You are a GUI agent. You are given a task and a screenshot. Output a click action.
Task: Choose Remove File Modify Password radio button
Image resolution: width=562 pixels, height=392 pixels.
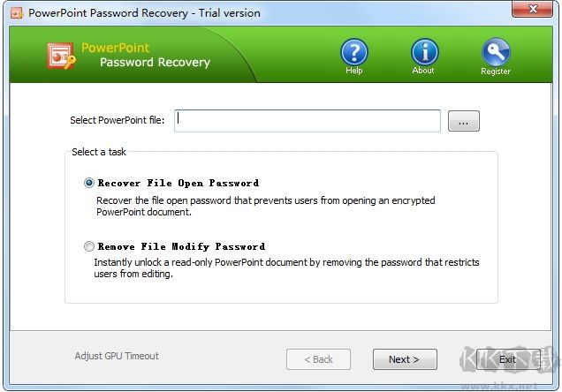(89, 247)
